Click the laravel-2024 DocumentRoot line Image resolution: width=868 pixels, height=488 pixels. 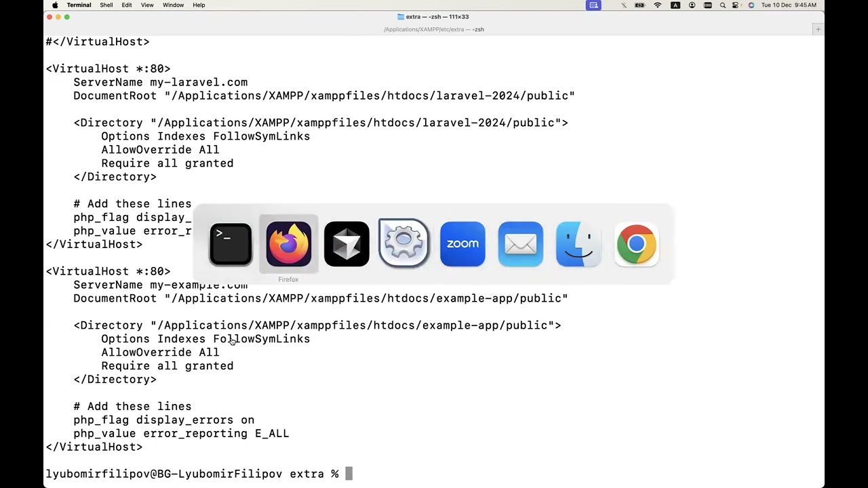coord(324,96)
